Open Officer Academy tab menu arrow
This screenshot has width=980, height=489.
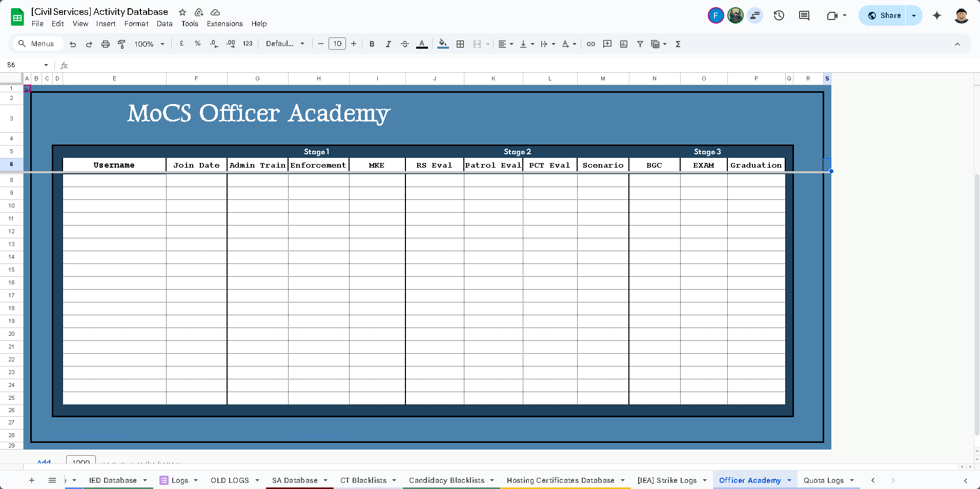(x=789, y=480)
